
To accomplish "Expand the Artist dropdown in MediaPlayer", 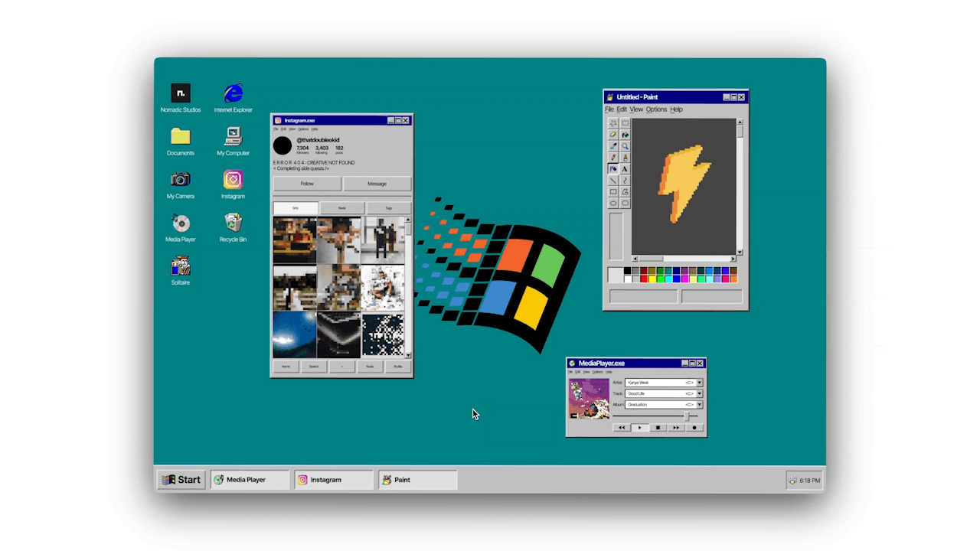I will [700, 383].
